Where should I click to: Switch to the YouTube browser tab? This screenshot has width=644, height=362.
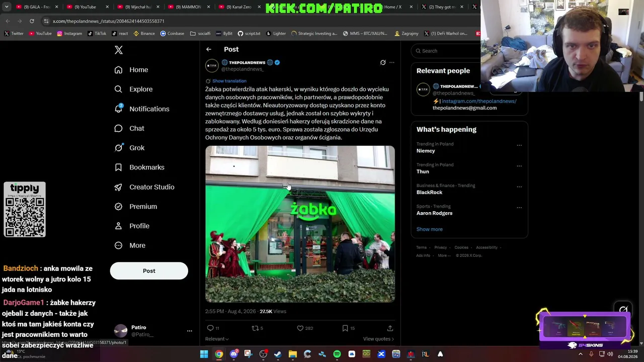88,7
